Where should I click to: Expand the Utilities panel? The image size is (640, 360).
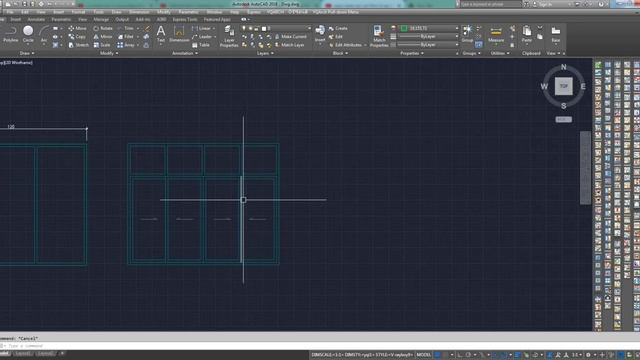coord(500,53)
